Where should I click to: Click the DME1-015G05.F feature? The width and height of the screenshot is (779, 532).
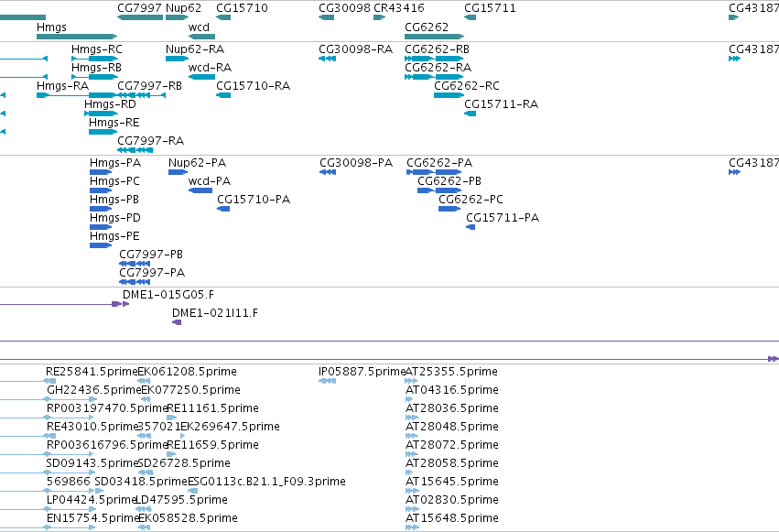coord(125,304)
